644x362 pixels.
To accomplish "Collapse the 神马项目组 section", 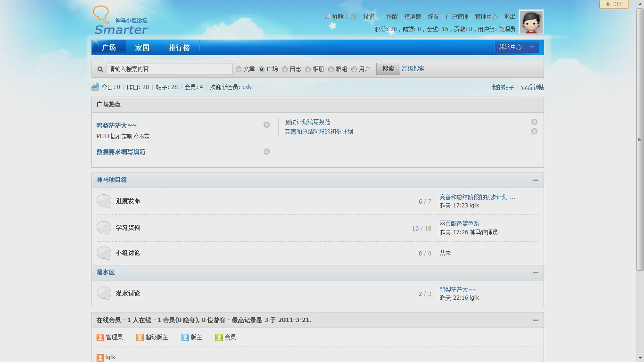I will (x=536, y=180).
